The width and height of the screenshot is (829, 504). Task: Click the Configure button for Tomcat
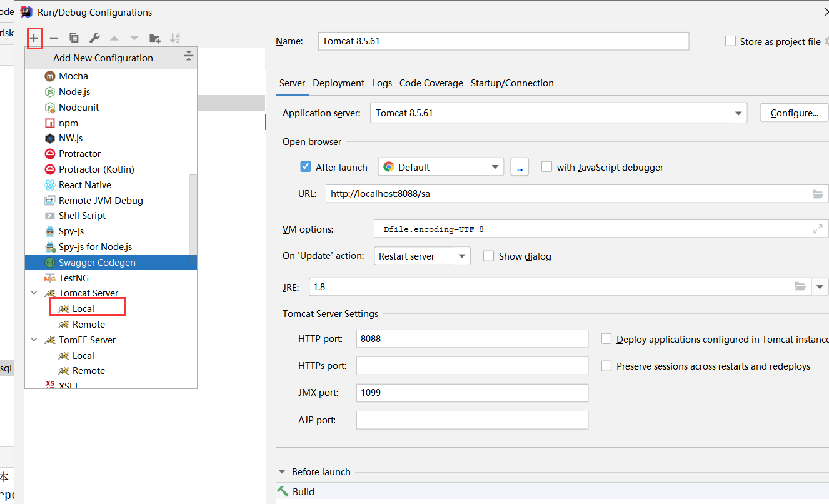pos(793,113)
